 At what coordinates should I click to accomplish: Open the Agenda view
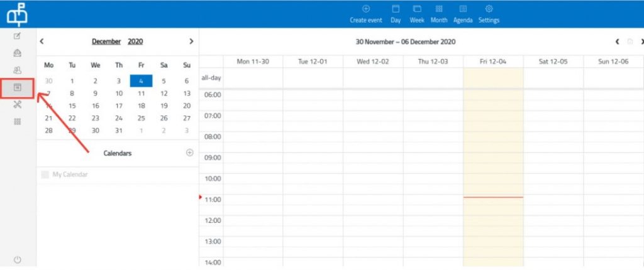point(463,9)
